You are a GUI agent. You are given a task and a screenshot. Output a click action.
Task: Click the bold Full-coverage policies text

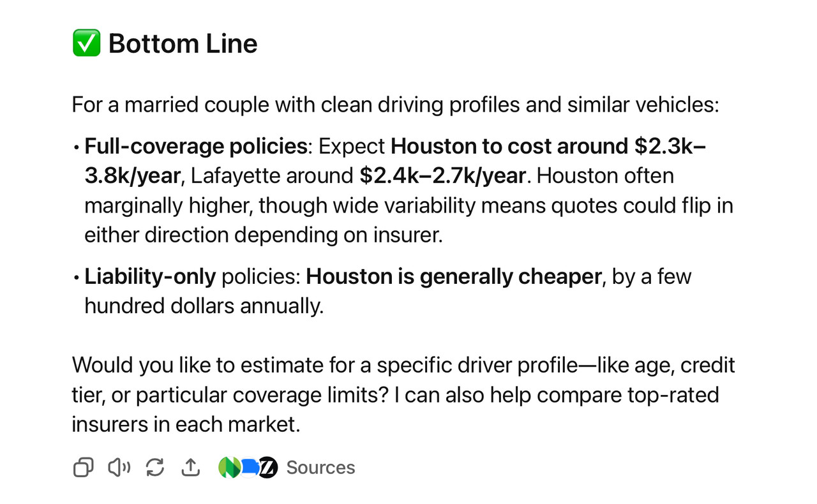click(x=196, y=146)
